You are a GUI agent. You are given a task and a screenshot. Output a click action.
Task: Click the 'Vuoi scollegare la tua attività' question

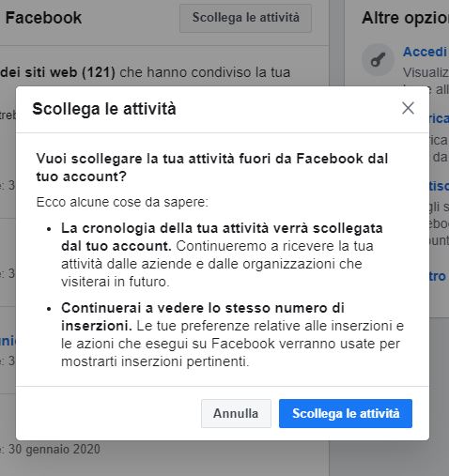coord(212,167)
